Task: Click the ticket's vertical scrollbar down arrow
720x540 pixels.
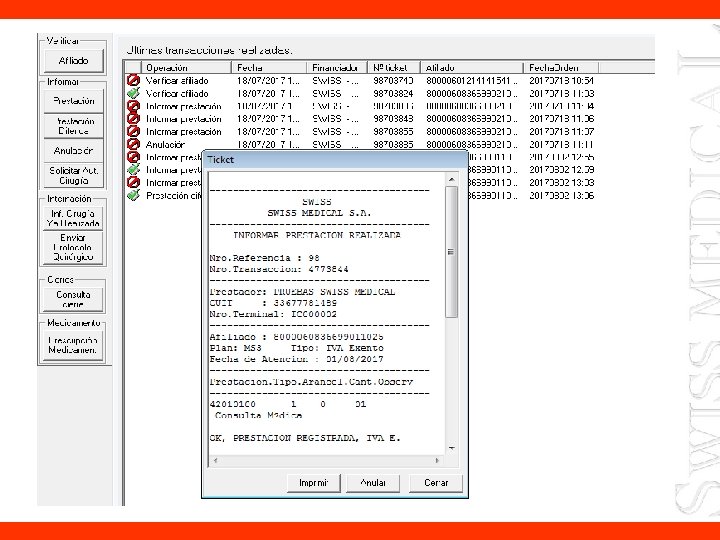Action: (x=451, y=448)
